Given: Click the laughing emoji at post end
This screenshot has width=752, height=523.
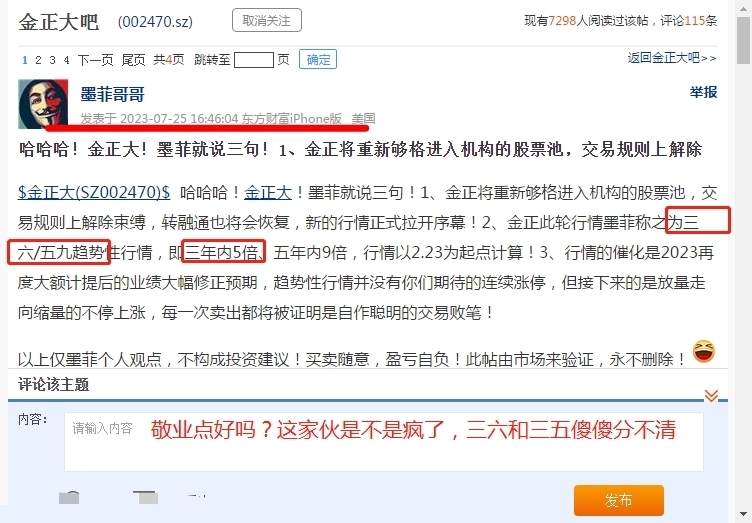Looking at the screenshot, I should pos(704,351).
